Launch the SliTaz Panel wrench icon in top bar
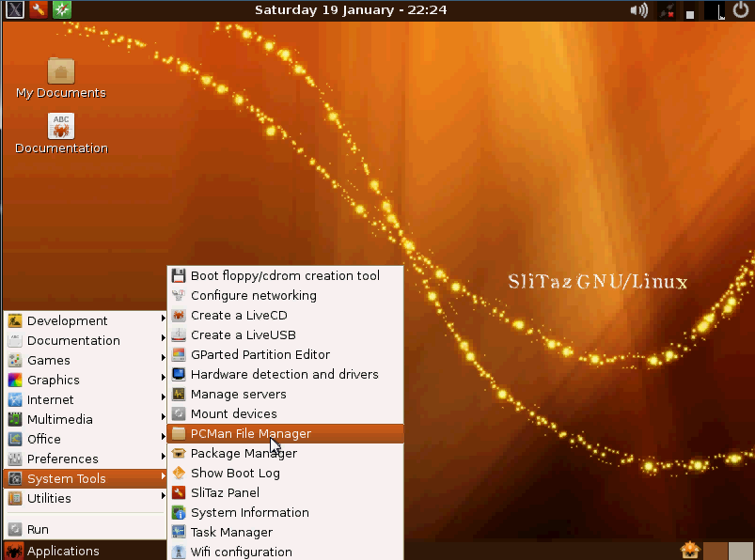Viewport: 755px width, 560px height. point(39,9)
